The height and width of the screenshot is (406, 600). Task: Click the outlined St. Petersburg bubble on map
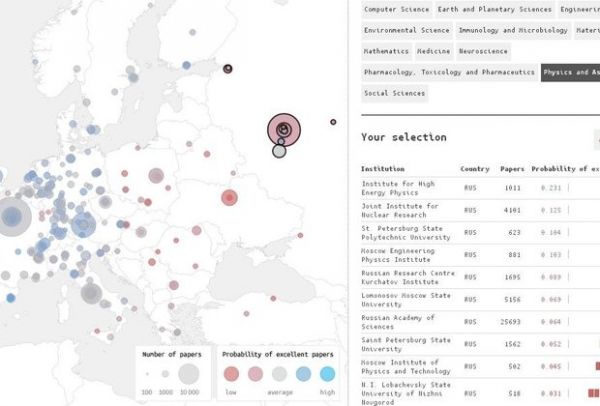point(228,69)
